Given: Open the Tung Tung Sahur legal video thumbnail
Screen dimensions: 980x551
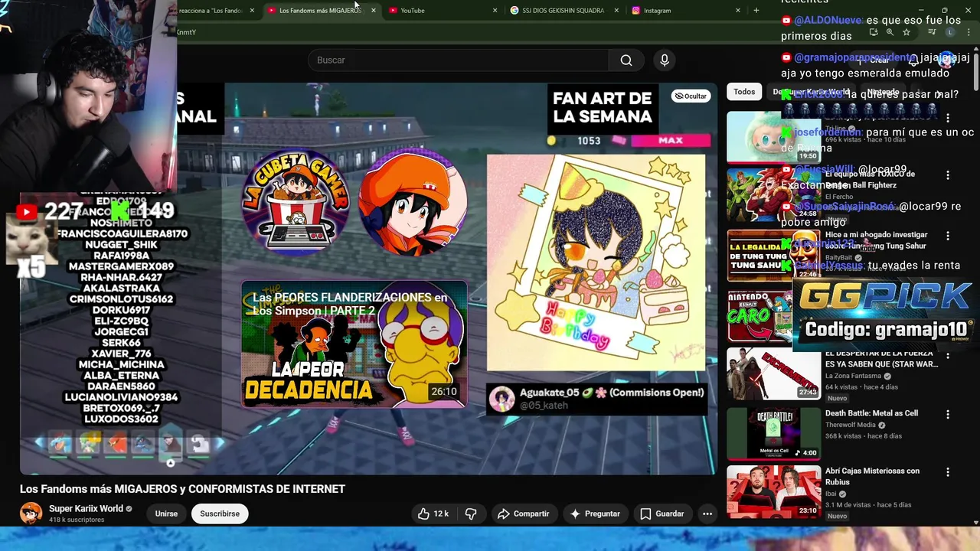Looking at the screenshot, I should (773, 256).
